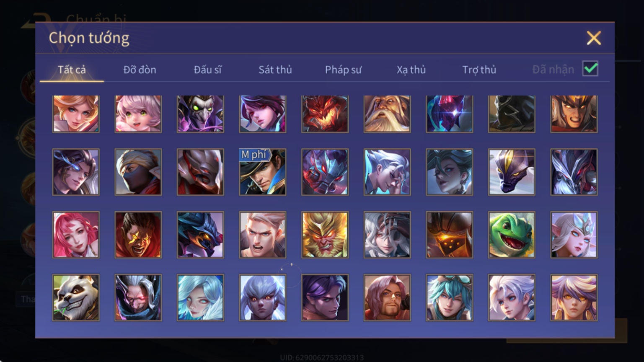
Task: Filter heroes by Sát thủ tab
Action: [x=275, y=70]
